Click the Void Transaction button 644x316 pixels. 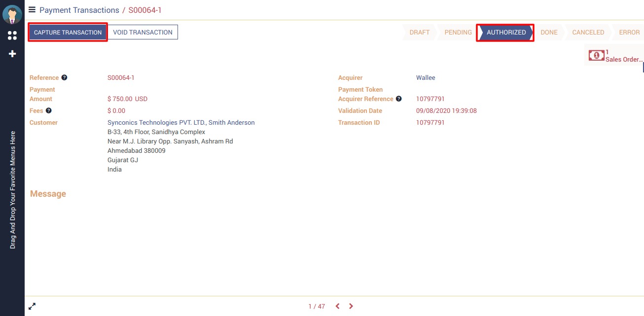pyautogui.click(x=143, y=33)
